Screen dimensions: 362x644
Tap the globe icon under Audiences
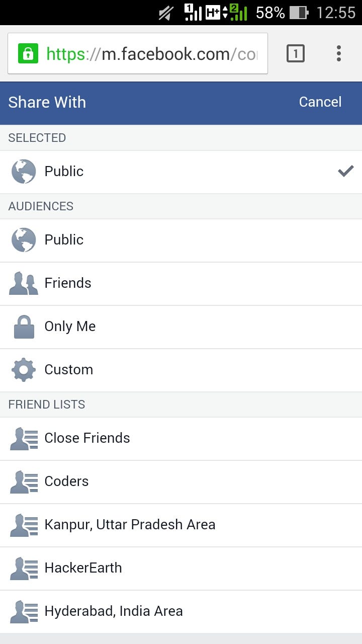click(x=24, y=240)
